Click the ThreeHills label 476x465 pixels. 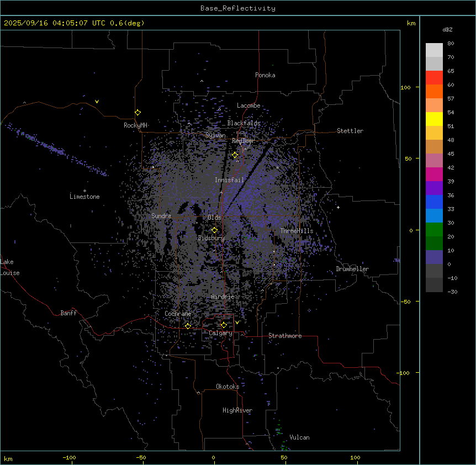tap(297, 231)
